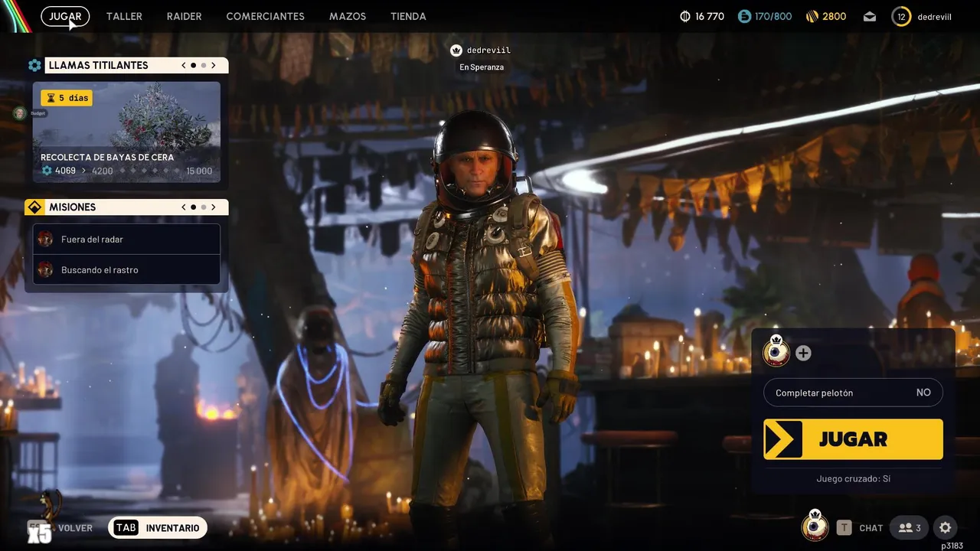The height and width of the screenshot is (551, 980).
Task: Click the small Badger avatar beside event card
Action: click(x=19, y=113)
